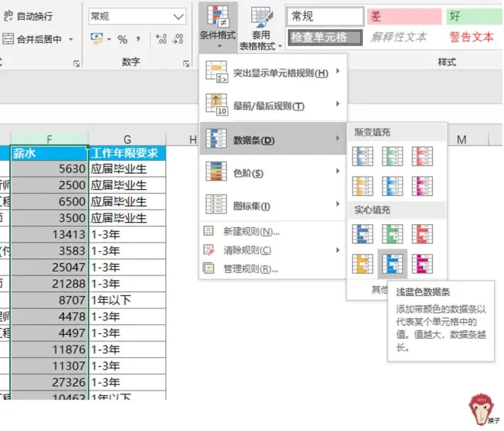Image resolution: width=504 pixels, height=431 pixels.
Task: Open 清除规则 clear rules submenu
Action: click(x=273, y=250)
